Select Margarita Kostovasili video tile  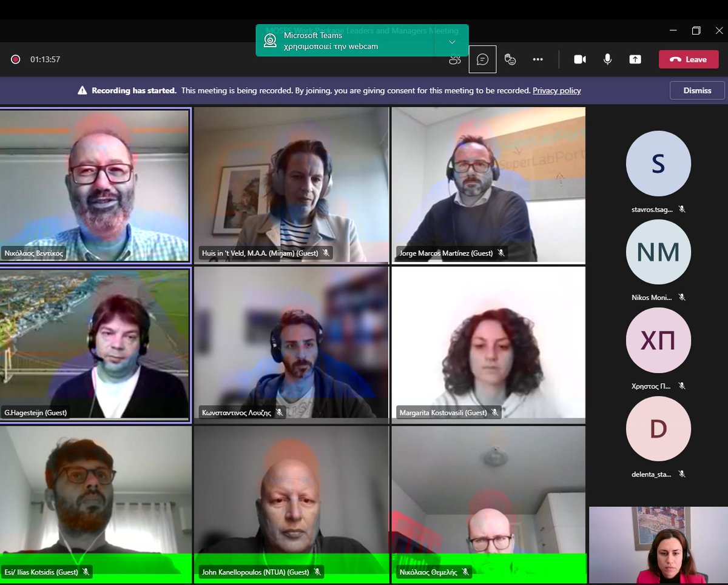(488, 344)
